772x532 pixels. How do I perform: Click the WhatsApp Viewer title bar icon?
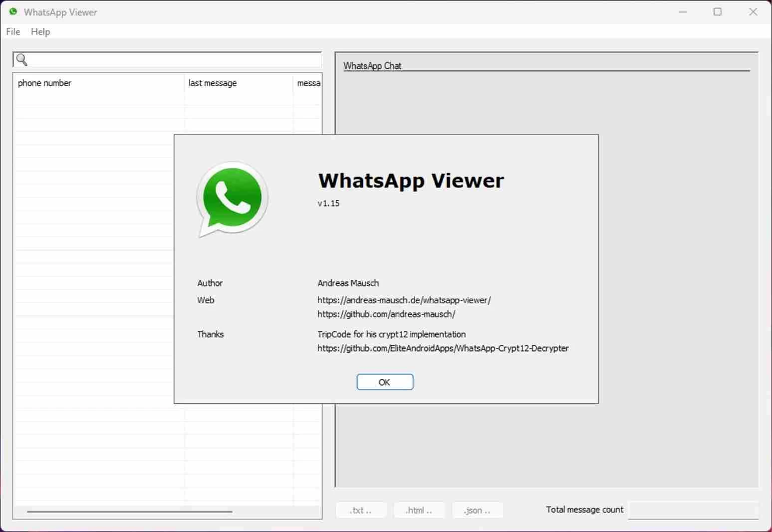point(13,11)
